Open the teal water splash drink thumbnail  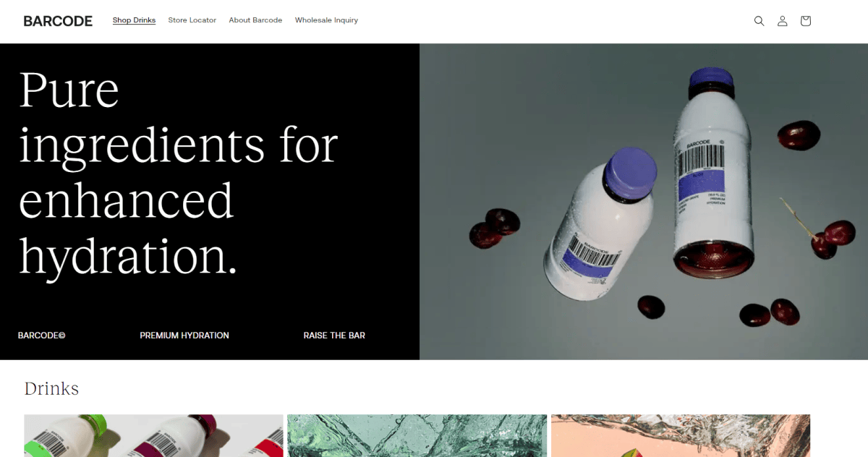[x=417, y=435]
